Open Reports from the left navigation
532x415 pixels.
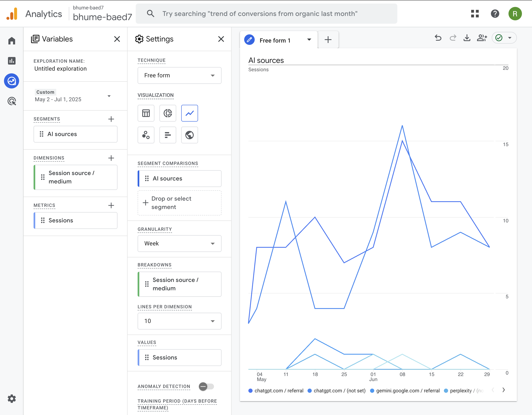pyautogui.click(x=12, y=61)
